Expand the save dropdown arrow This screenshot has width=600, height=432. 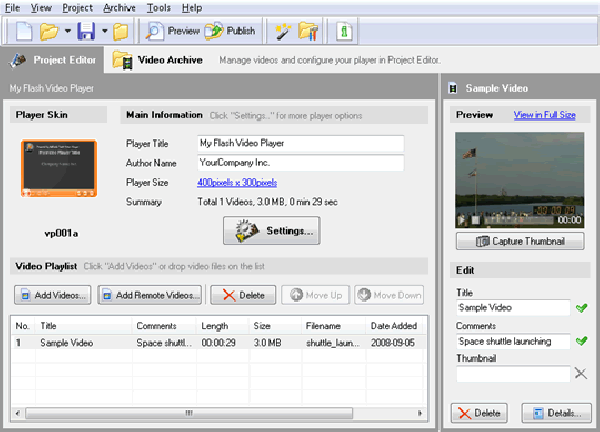(104, 31)
